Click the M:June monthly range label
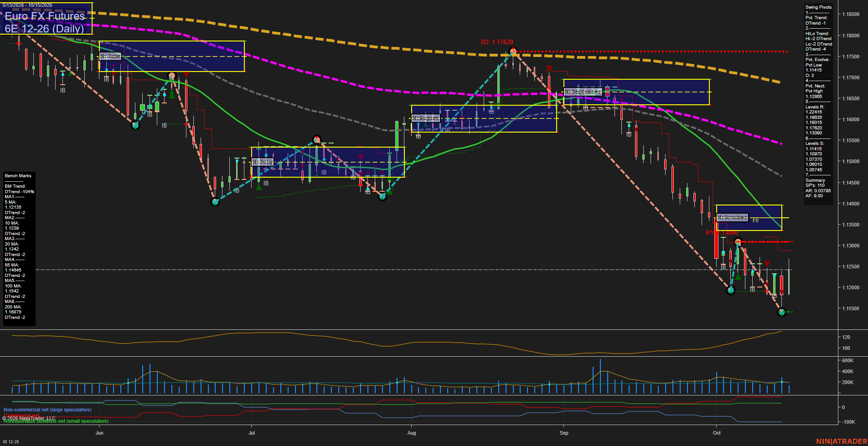The height and width of the screenshot is (446, 868). click(x=110, y=56)
